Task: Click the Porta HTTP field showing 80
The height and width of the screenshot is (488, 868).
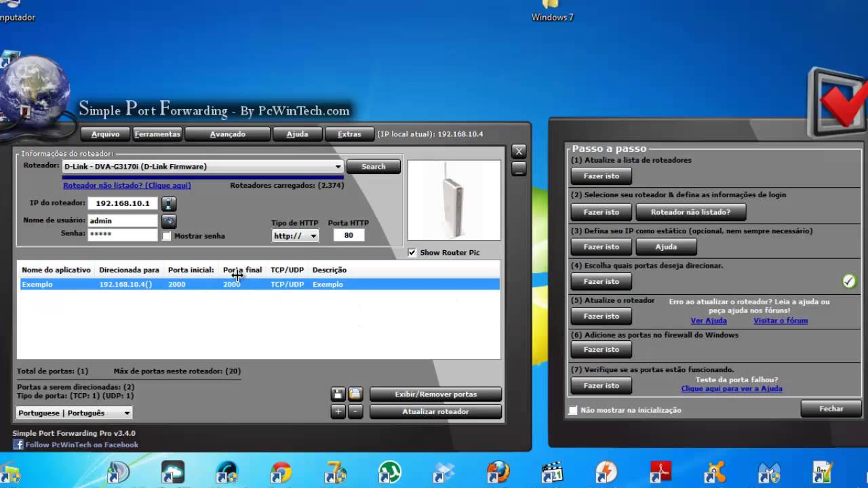Action: [349, 235]
